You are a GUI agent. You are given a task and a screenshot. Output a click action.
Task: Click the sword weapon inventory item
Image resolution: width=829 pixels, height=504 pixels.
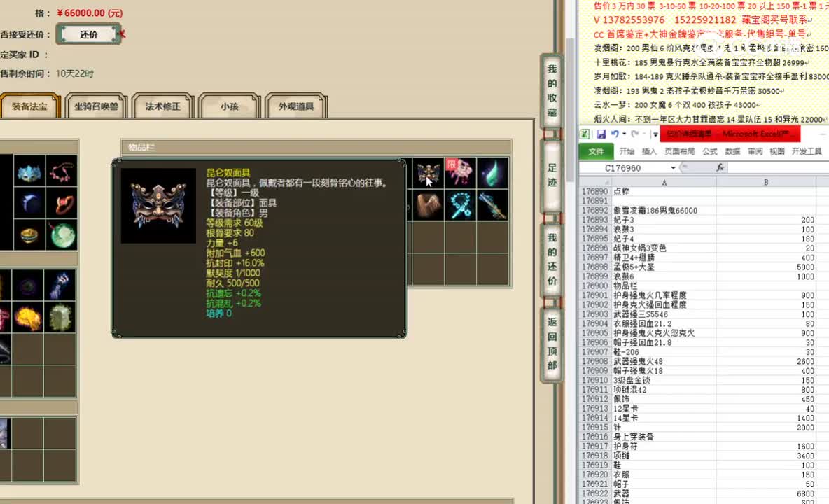click(x=492, y=205)
